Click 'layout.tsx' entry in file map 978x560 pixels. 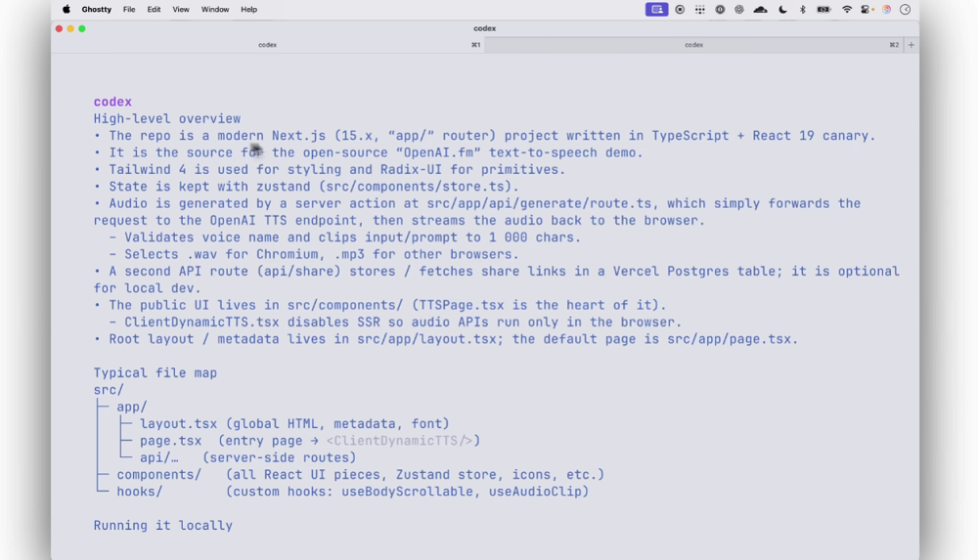point(178,423)
